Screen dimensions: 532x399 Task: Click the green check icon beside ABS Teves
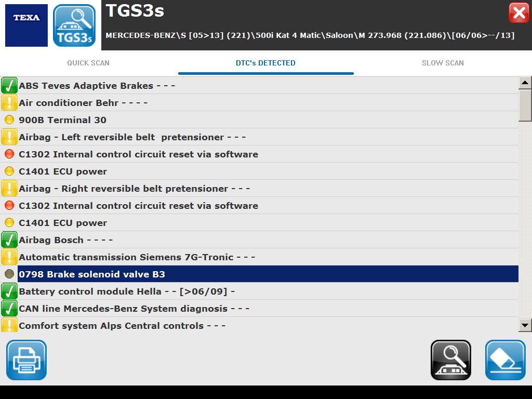pos(9,86)
